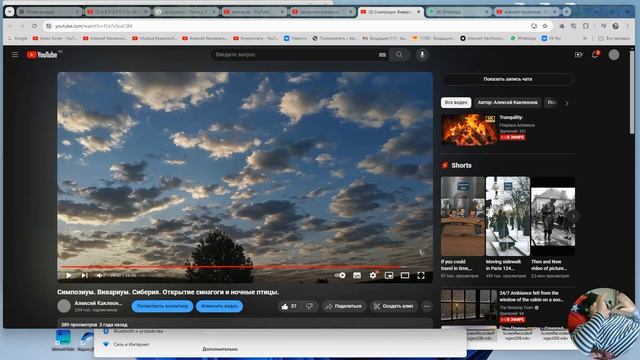Select the Автор: Алексей chip
The image size is (640, 360).
click(x=507, y=102)
